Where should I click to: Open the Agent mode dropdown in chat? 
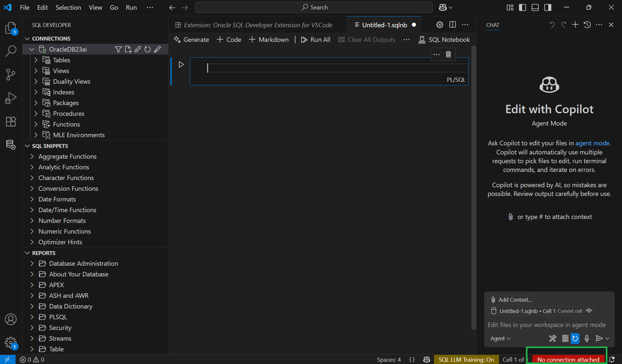(501, 338)
